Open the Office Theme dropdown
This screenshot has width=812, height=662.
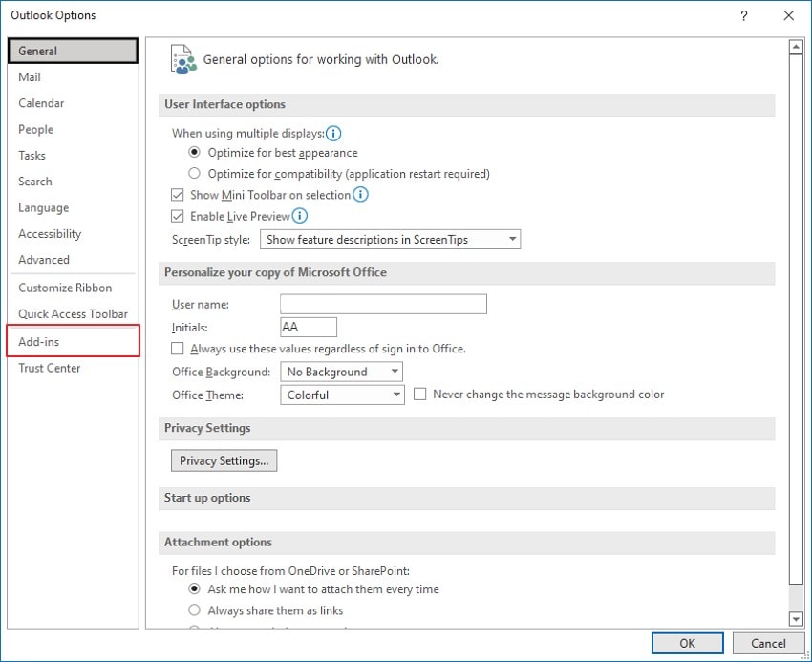pyautogui.click(x=342, y=395)
